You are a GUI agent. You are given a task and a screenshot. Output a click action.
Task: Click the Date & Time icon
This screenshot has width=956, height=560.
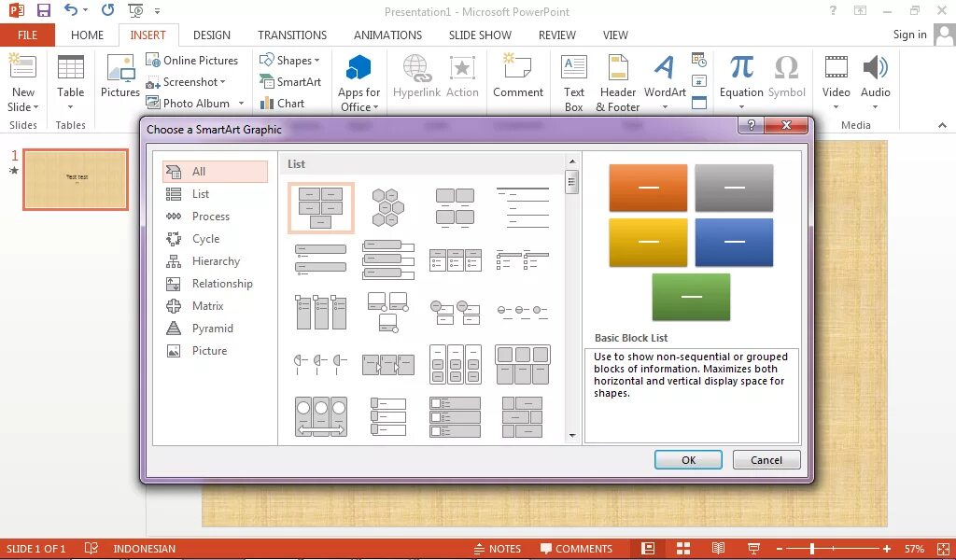point(699,60)
